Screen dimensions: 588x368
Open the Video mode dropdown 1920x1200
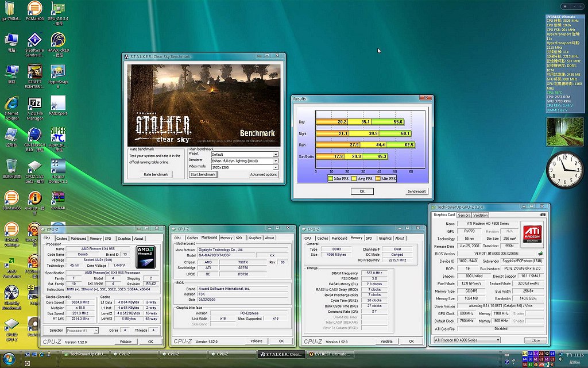point(244,167)
